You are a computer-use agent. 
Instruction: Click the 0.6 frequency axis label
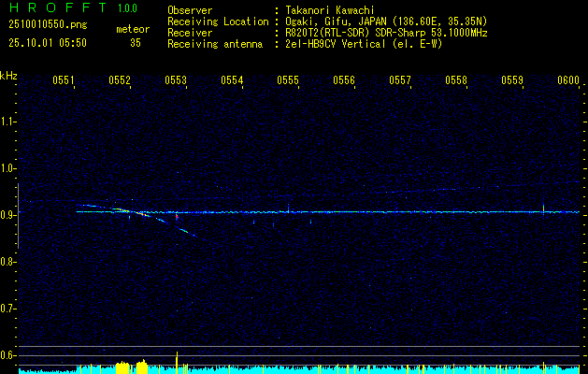(x=8, y=354)
